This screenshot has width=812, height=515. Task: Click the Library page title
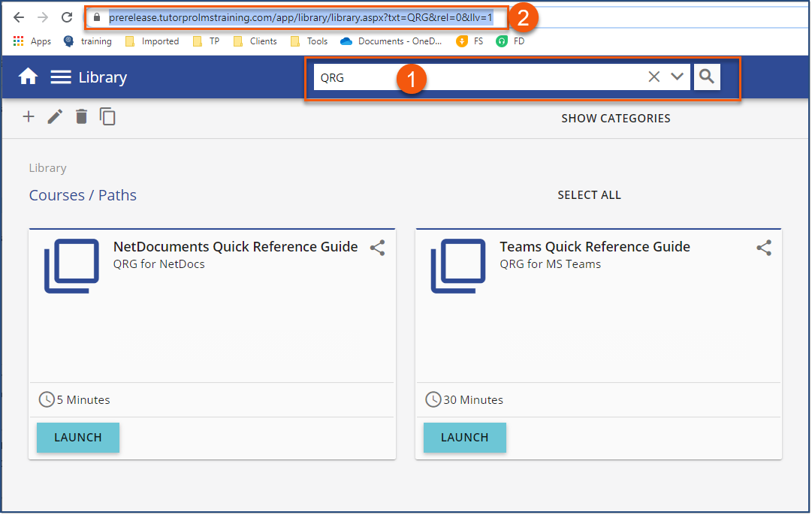[103, 77]
